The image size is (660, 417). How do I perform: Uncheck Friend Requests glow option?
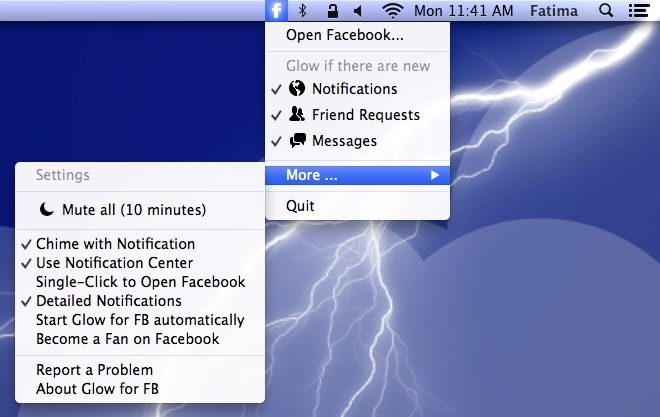tap(357, 114)
